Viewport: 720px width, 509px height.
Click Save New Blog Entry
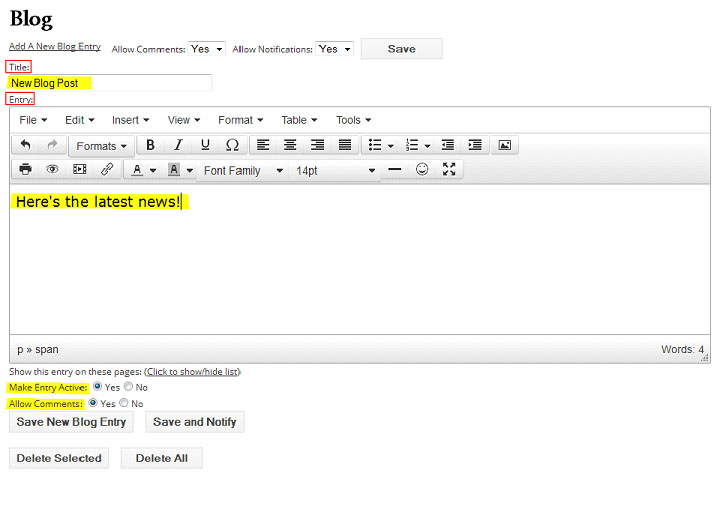point(71,422)
